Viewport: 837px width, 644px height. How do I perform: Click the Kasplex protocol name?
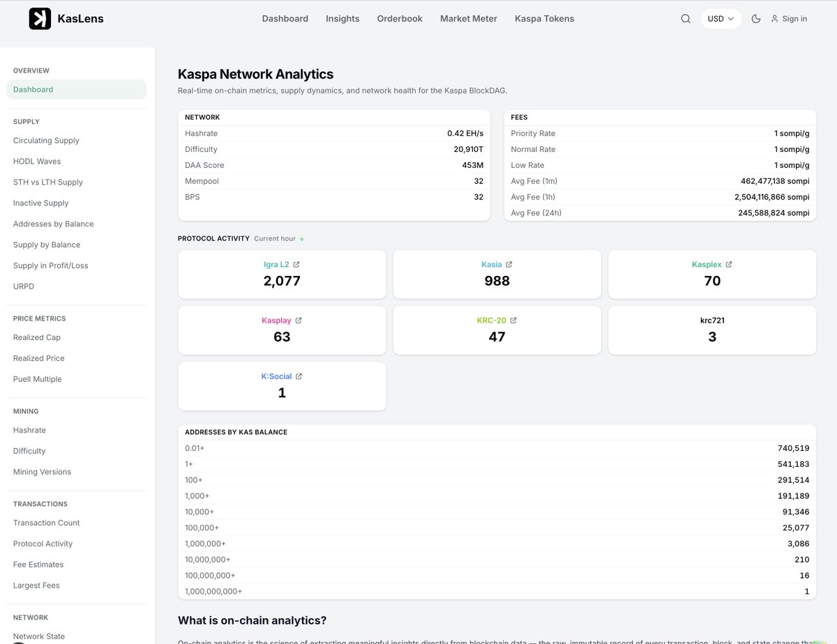707,265
